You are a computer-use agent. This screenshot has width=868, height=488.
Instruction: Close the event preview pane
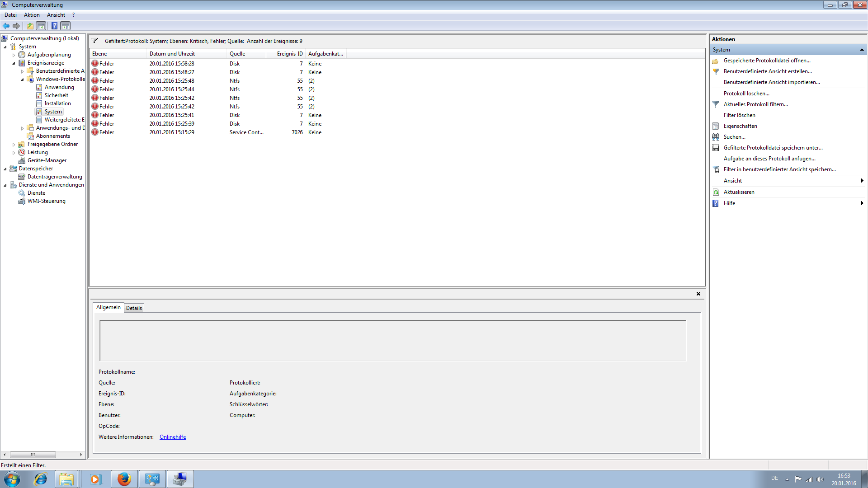tap(698, 294)
